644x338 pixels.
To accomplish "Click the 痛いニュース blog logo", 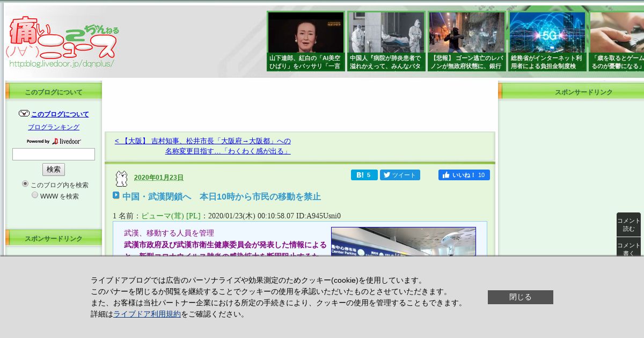I will click(62, 41).
